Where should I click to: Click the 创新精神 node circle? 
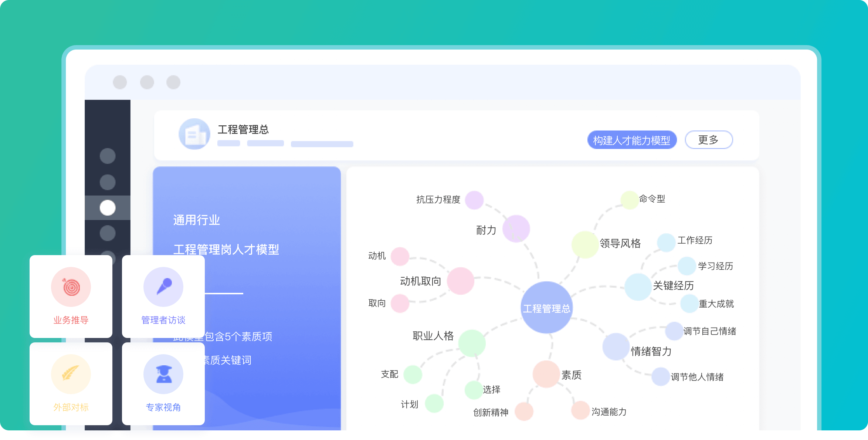[524, 412]
